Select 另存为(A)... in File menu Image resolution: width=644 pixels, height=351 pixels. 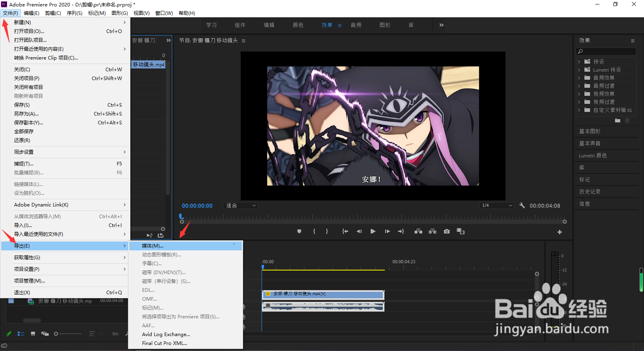point(66,114)
